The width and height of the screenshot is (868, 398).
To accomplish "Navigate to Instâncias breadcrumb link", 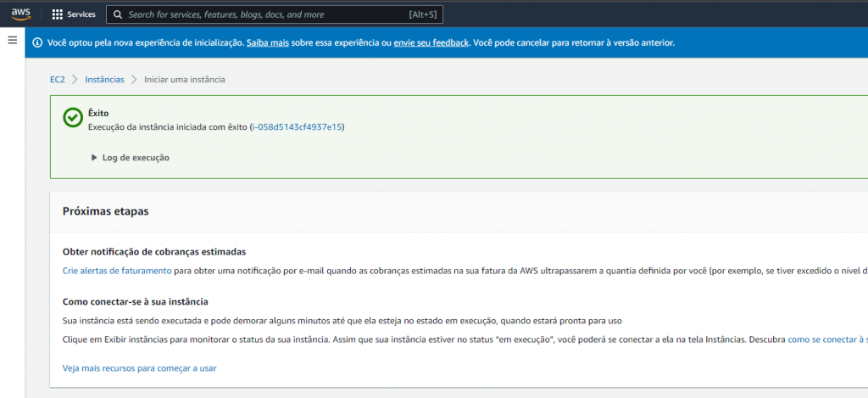I will (104, 80).
